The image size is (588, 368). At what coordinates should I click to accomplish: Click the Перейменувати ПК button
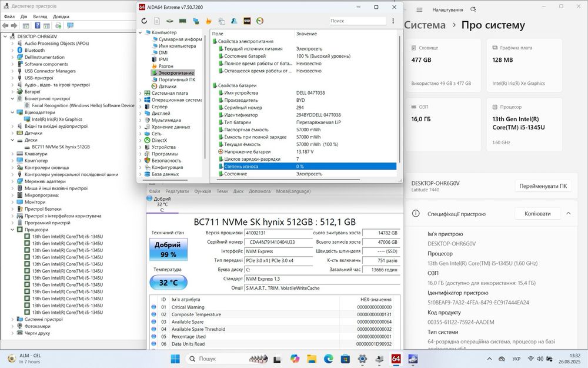tap(543, 186)
